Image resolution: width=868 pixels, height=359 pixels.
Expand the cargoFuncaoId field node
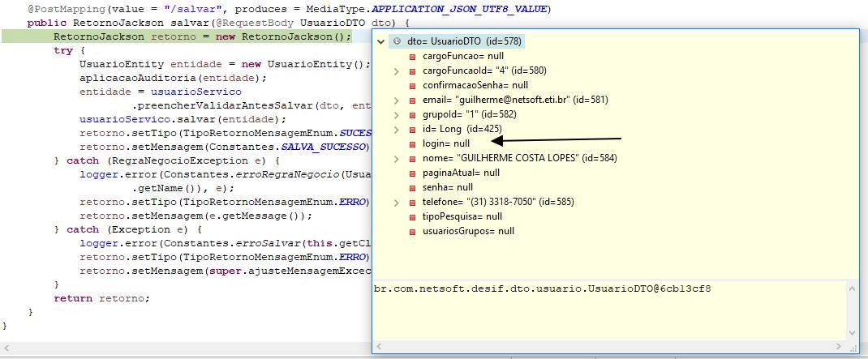coord(396,71)
